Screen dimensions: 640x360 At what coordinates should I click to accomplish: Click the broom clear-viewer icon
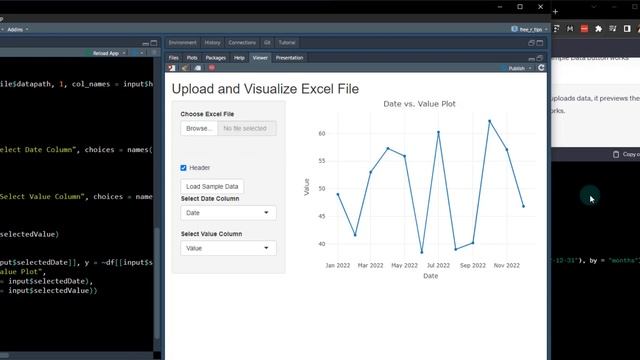[x=185, y=68]
